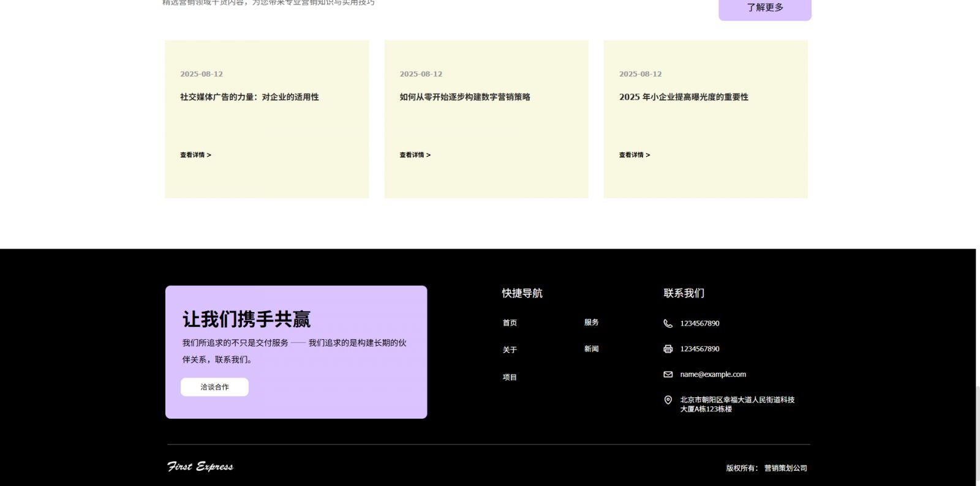Click the page vertical scrollbar thumb

(978, 435)
